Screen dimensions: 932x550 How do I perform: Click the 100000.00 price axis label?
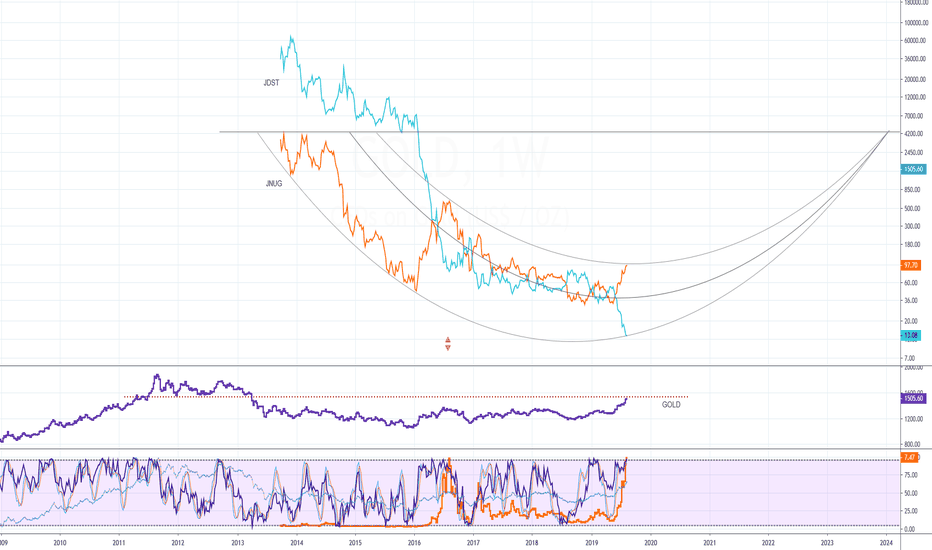pyautogui.click(x=916, y=23)
